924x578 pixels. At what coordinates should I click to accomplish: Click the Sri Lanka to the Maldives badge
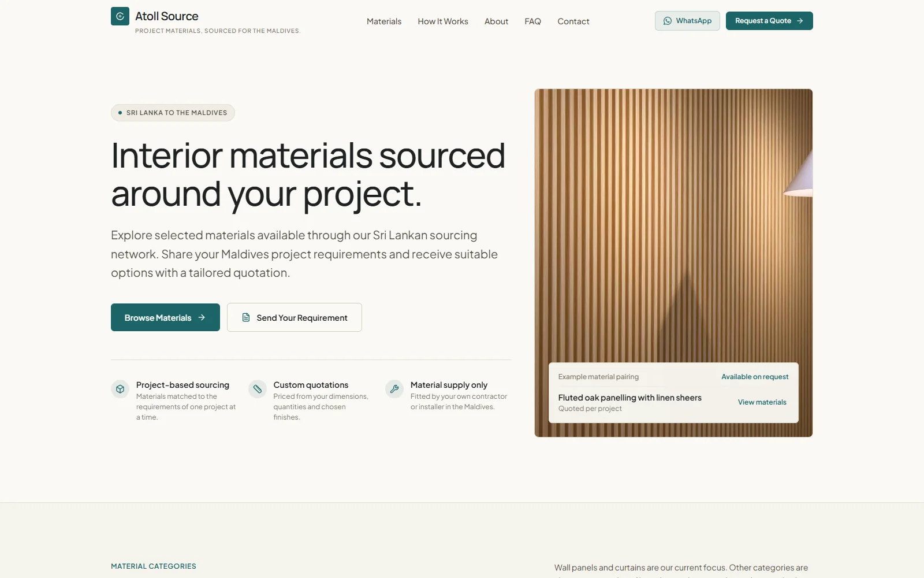point(173,113)
